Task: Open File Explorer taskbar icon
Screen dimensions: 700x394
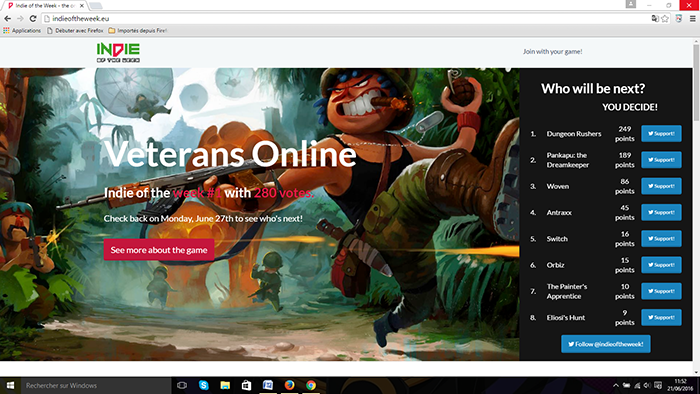Action: [x=225, y=385]
